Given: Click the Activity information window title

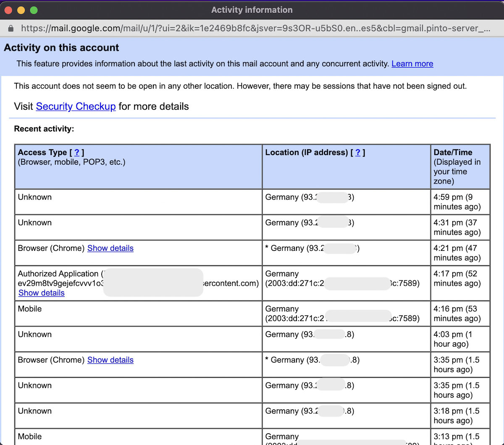Looking at the screenshot, I should click(252, 10).
